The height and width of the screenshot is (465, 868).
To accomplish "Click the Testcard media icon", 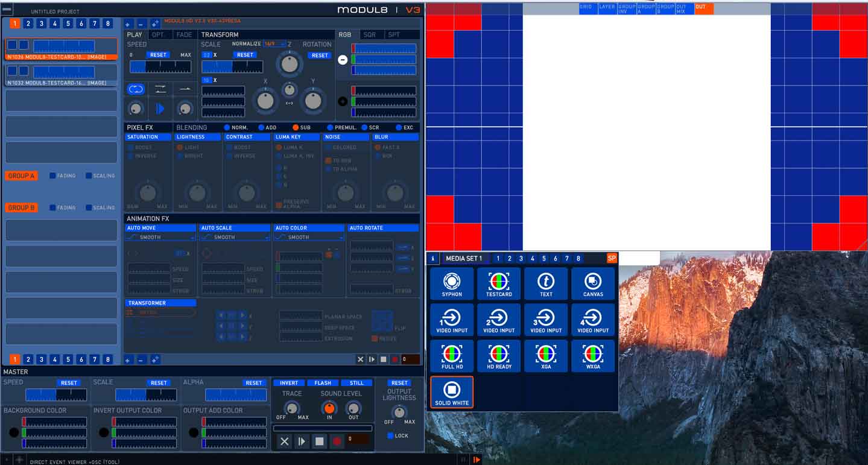I will coord(499,283).
